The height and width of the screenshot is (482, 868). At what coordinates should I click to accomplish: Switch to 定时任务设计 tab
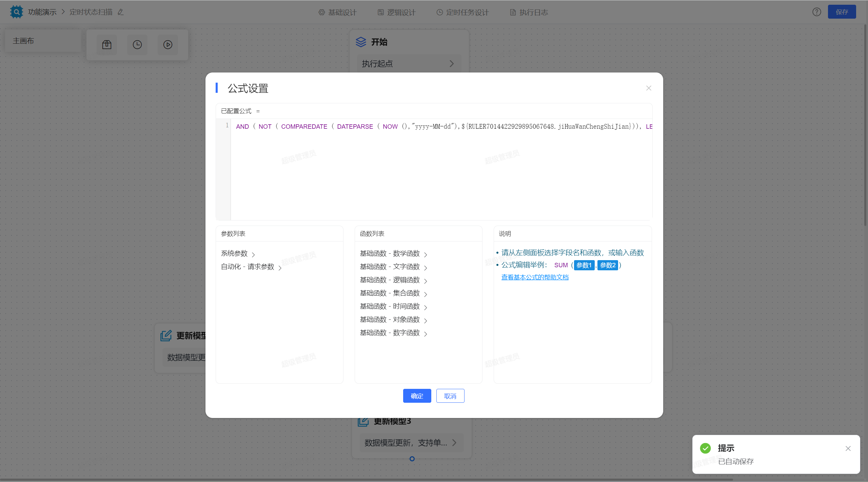(462, 12)
